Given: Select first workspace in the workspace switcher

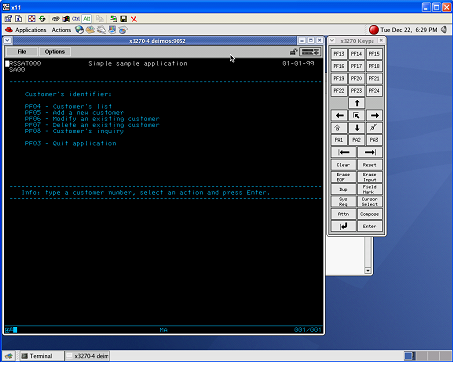Looking at the screenshot, I should [x=410, y=356].
